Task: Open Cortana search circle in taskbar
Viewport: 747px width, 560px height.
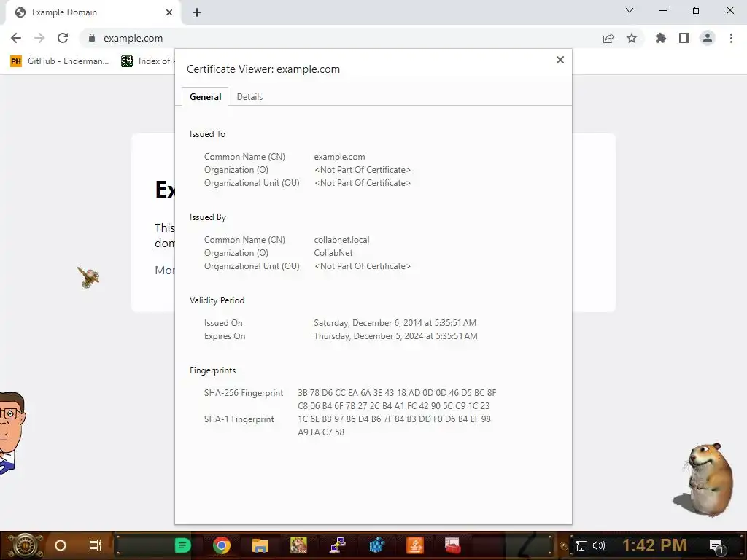Action: (61, 545)
